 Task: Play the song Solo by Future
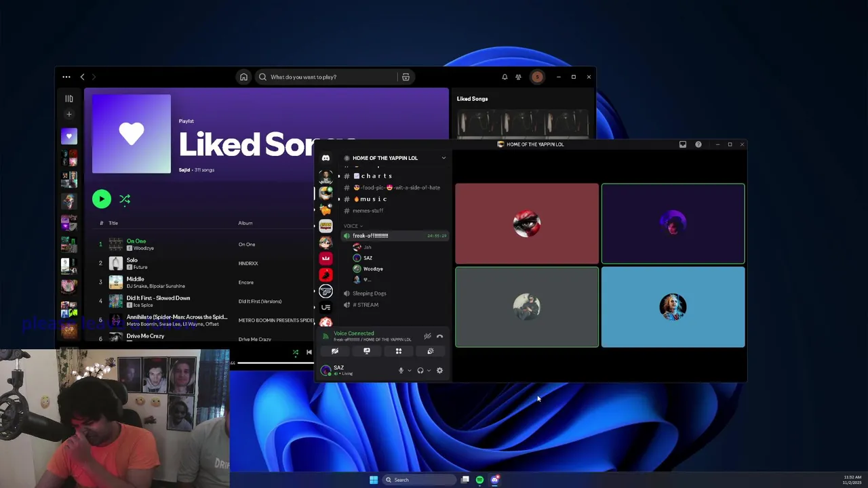132,260
